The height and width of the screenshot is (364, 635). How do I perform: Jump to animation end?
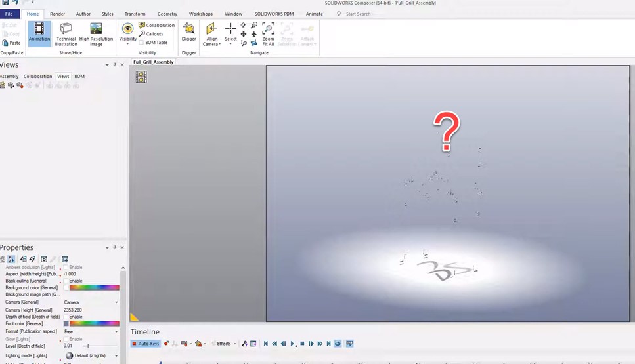click(x=328, y=344)
